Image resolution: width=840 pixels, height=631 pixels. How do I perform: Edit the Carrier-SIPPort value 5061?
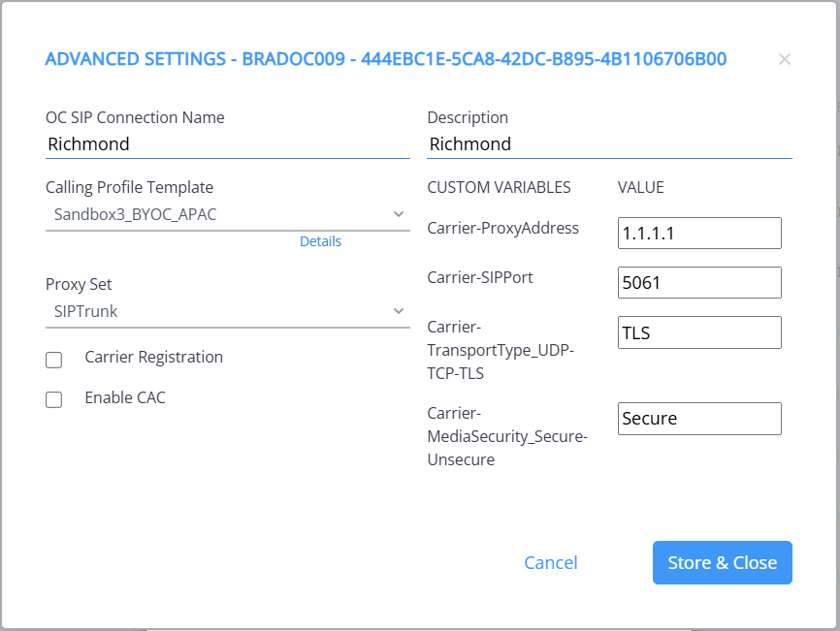698,283
